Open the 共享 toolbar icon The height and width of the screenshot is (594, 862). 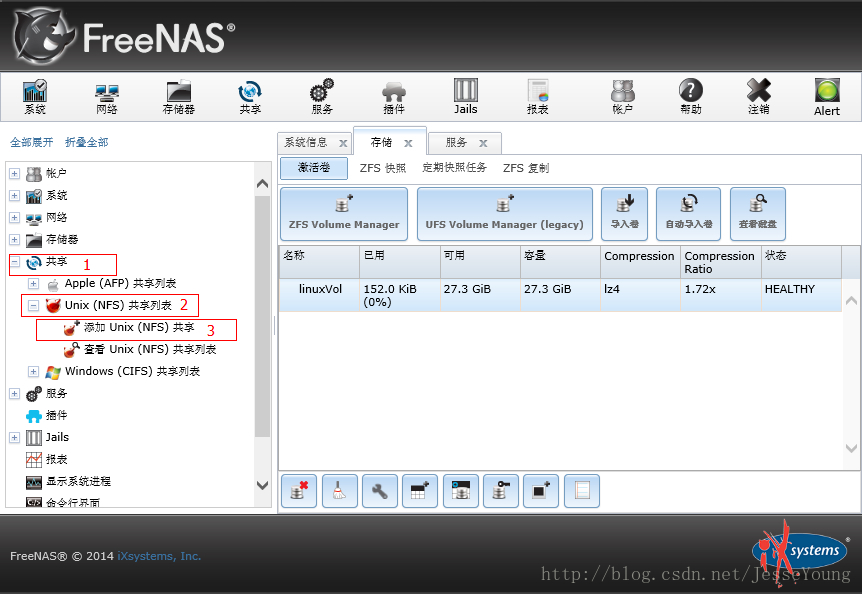[x=250, y=97]
